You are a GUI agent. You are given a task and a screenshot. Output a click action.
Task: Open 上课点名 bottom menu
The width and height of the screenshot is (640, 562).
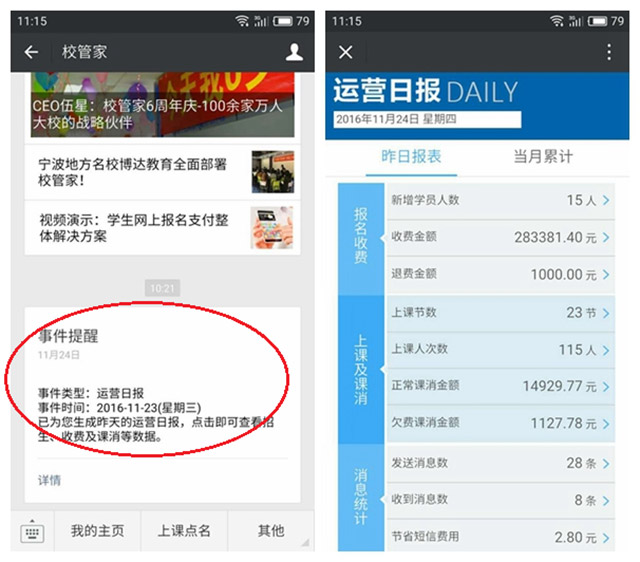point(184,531)
